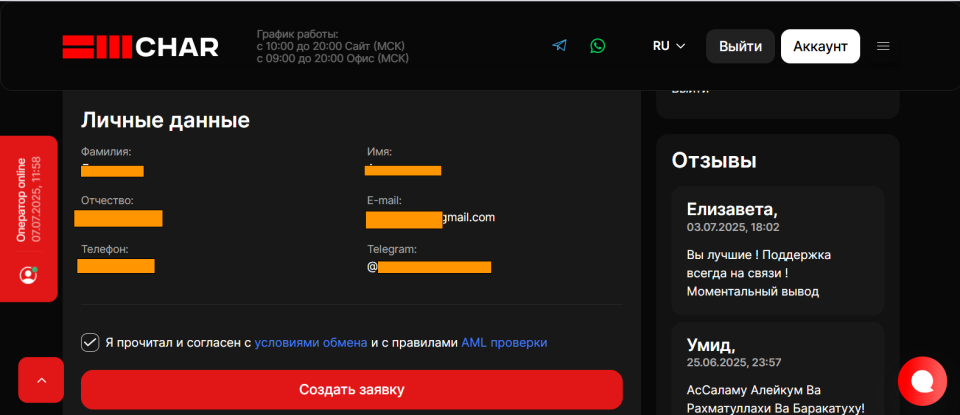
Task: Open the WhatsApp contact icon
Action: click(x=598, y=46)
